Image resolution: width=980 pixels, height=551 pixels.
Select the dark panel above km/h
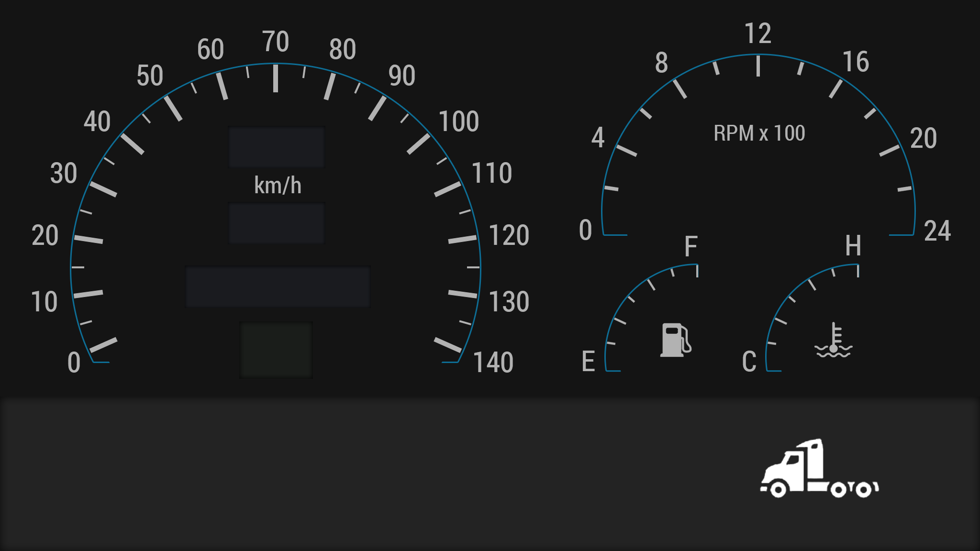pyautogui.click(x=277, y=147)
